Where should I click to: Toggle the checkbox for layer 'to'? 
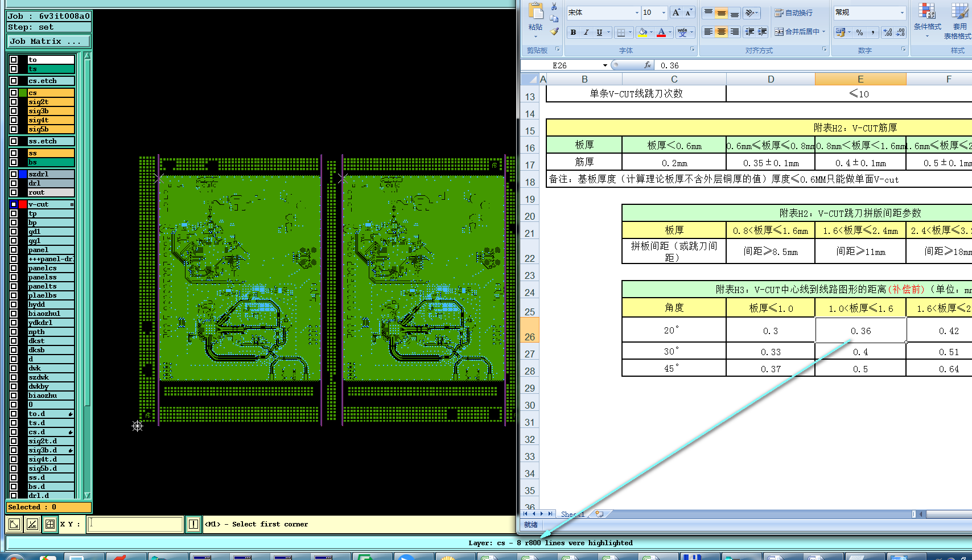(14, 60)
